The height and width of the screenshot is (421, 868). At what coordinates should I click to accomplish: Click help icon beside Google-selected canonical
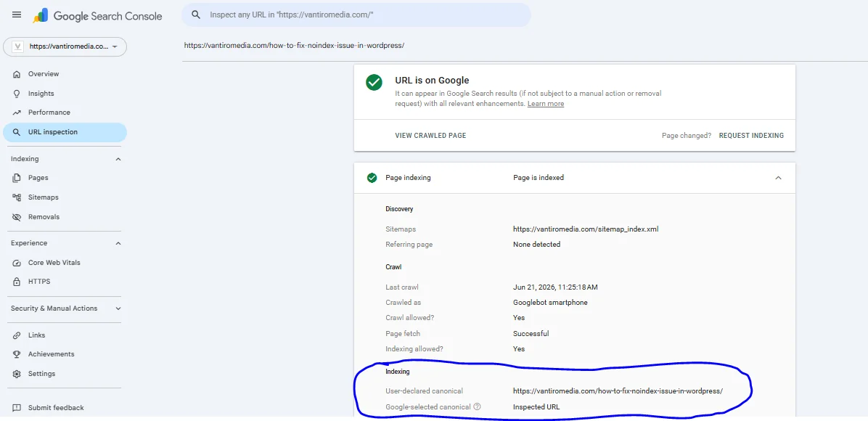[477, 406]
